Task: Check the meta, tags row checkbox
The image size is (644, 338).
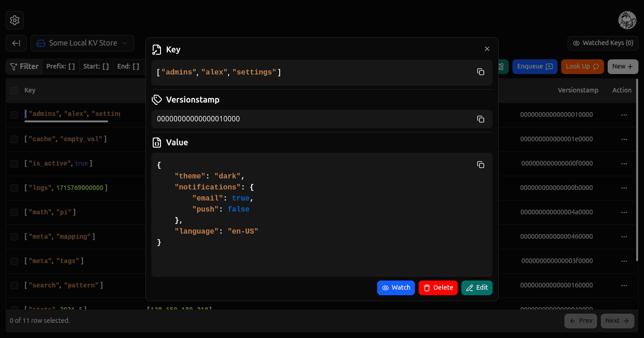Action: point(14,261)
